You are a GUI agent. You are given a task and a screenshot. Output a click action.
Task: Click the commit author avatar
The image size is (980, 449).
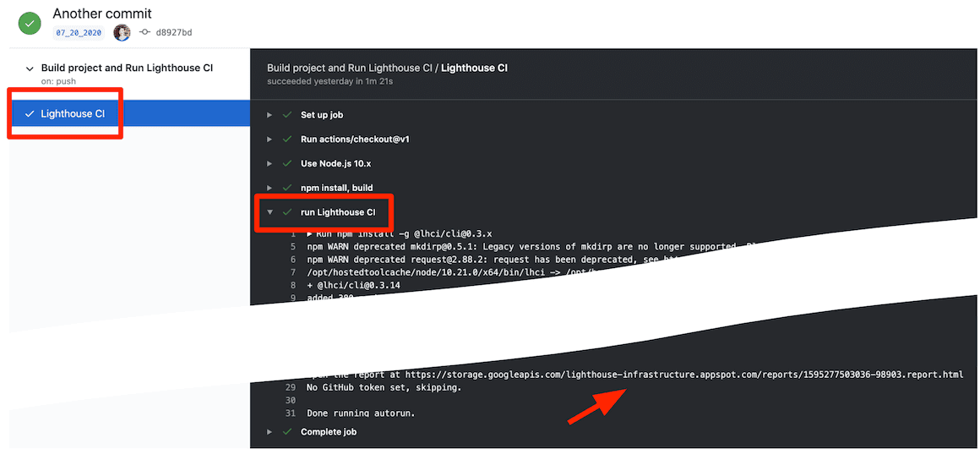122,32
